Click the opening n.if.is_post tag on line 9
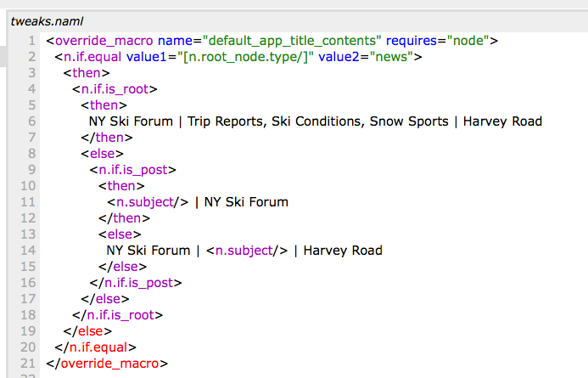The image size is (588, 378). pos(134,170)
